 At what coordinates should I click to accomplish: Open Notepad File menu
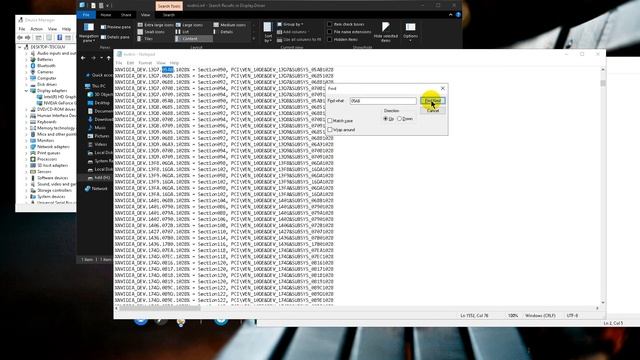pyautogui.click(x=119, y=63)
